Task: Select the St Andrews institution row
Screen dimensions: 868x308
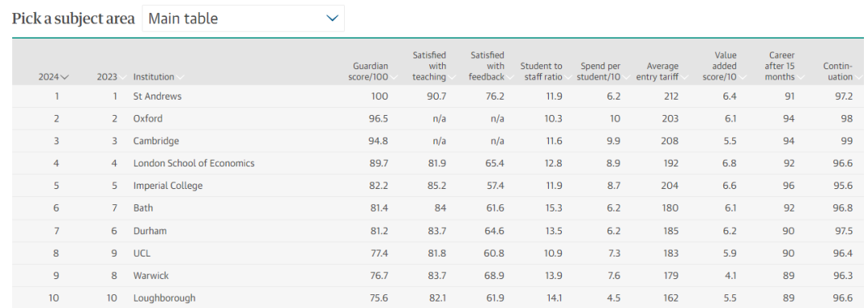Action: pyautogui.click(x=437, y=97)
